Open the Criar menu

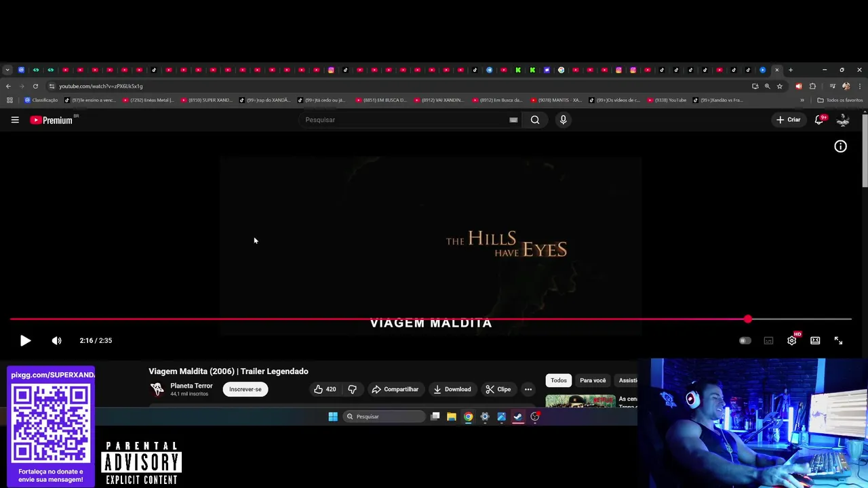point(789,120)
